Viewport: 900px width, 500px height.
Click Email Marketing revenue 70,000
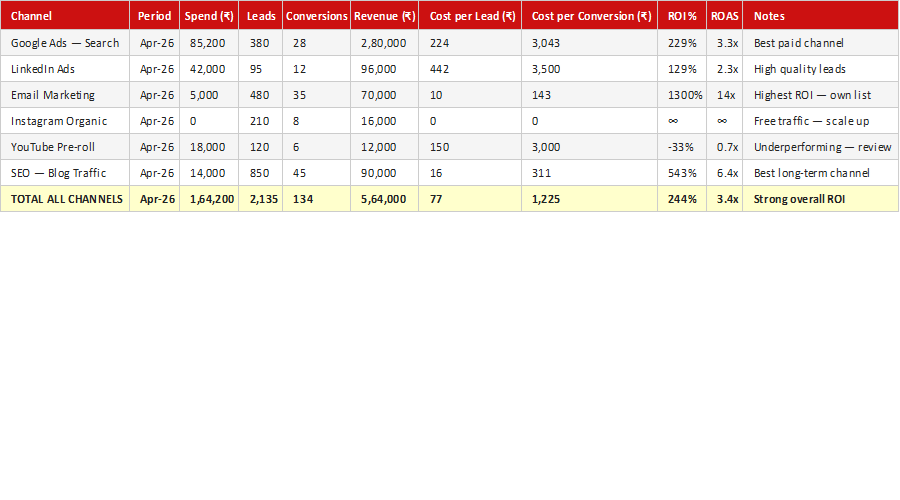(x=385, y=95)
